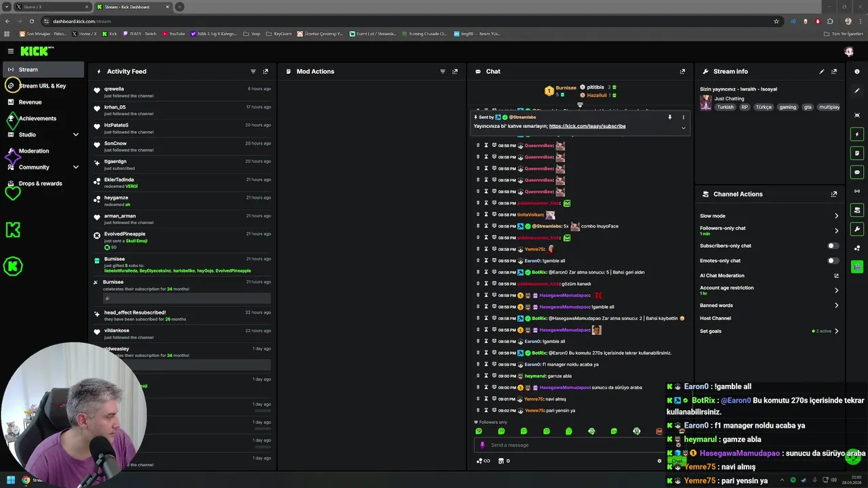Click head_effect Resubscribed! entry
The width and height of the screenshot is (868, 488).
(x=135, y=313)
